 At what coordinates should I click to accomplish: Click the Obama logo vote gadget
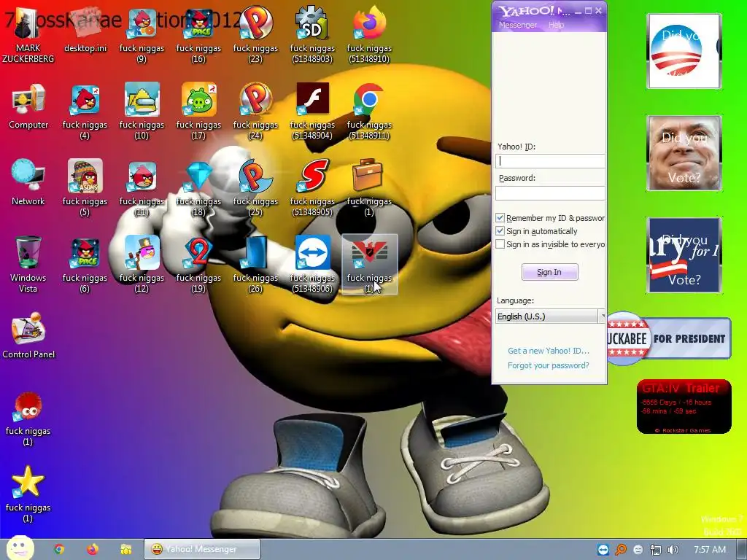[x=684, y=51]
